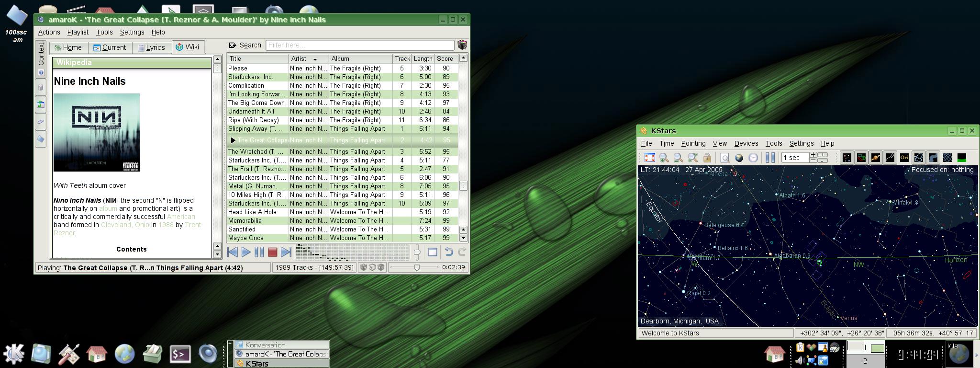Launch the terminal from the panel

tap(180, 354)
